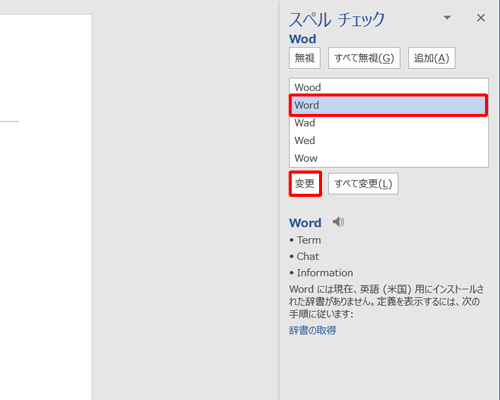Choose the Wad suggestion
This screenshot has height=400, width=500.
[389, 123]
